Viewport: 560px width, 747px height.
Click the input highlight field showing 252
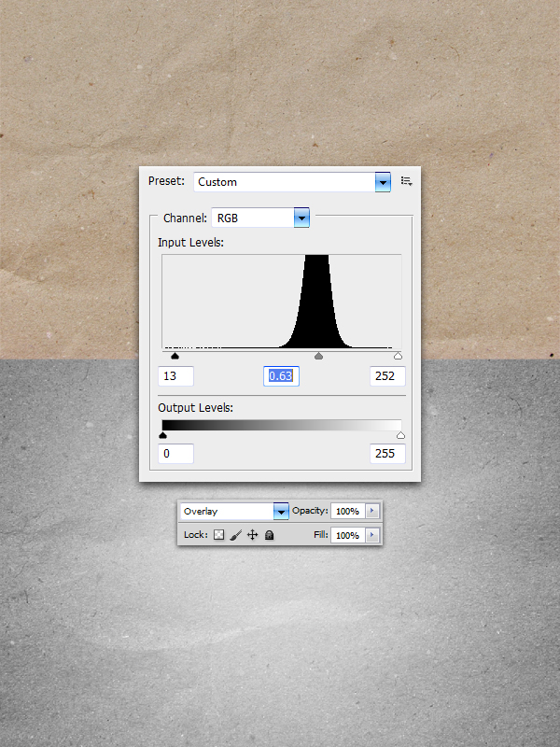point(387,376)
